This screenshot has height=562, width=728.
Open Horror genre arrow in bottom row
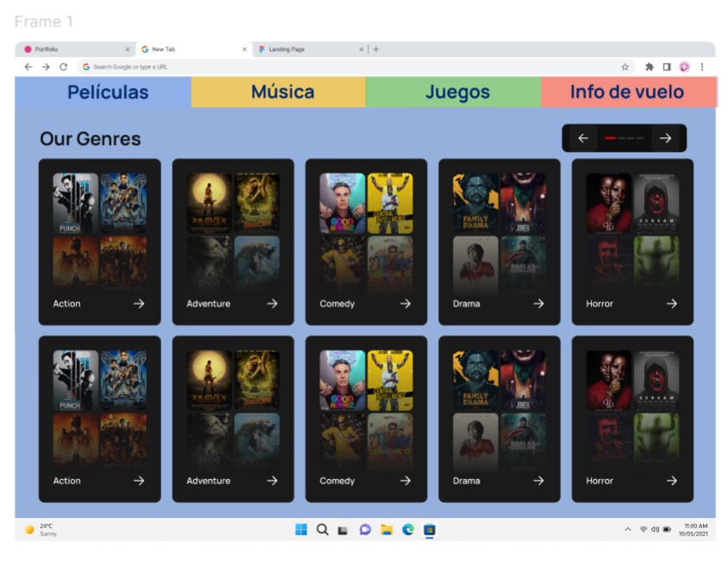coord(672,481)
